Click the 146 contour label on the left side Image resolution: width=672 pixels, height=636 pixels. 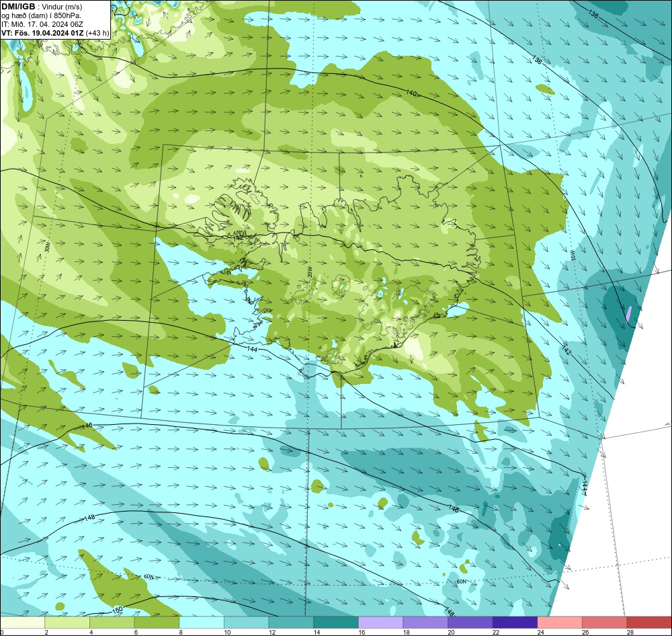87,426
